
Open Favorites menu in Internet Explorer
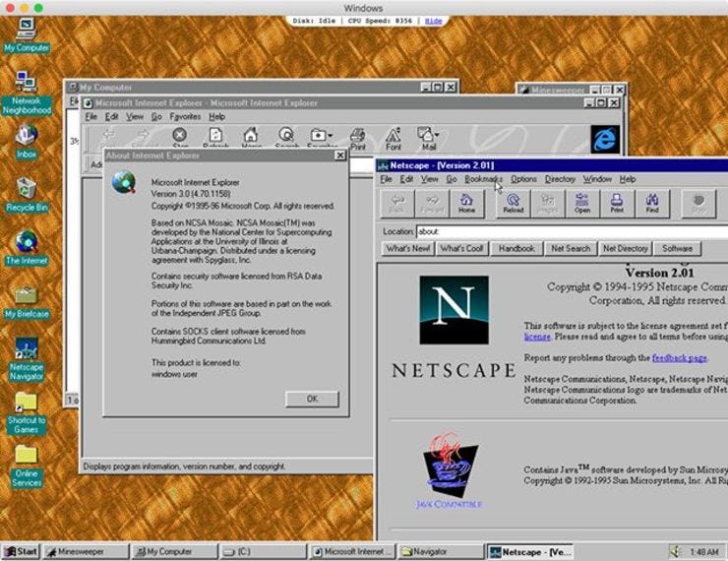tap(185, 116)
